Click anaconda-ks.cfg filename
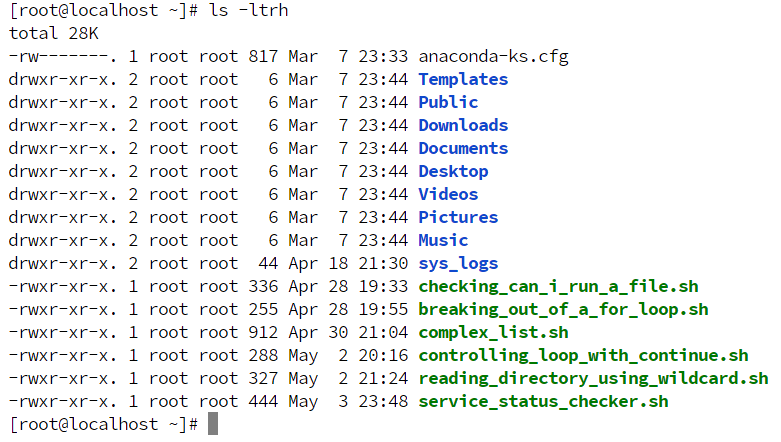This screenshot has height=442, width=781. 493,56
